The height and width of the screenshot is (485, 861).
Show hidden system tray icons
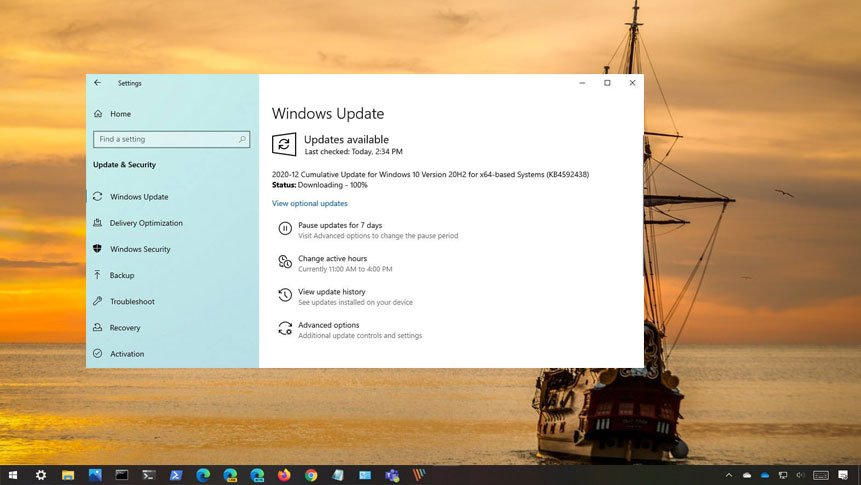pos(728,475)
